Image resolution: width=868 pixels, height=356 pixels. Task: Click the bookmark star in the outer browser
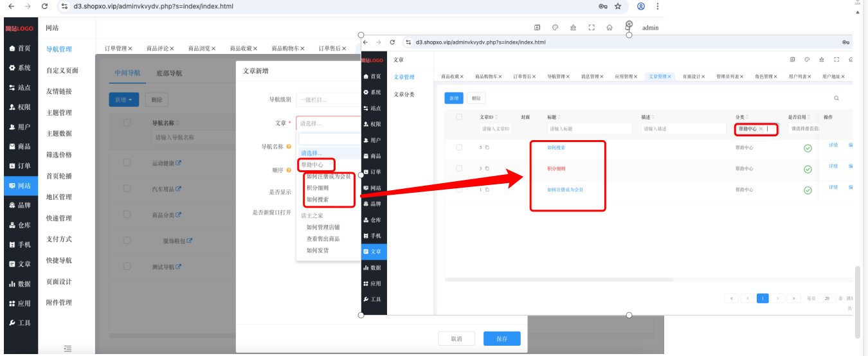(x=618, y=6)
